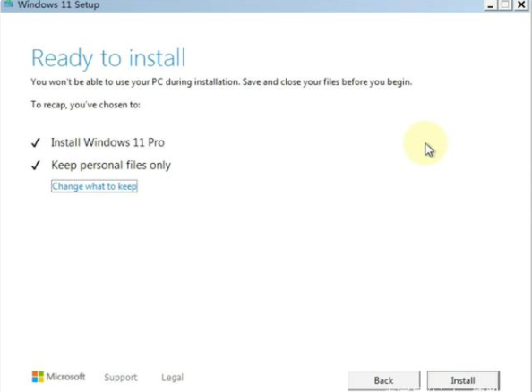The height and width of the screenshot is (392, 532).
Task: Click the checkmark beside Install Windows 11 Pro
Action: (x=36, y=142)
